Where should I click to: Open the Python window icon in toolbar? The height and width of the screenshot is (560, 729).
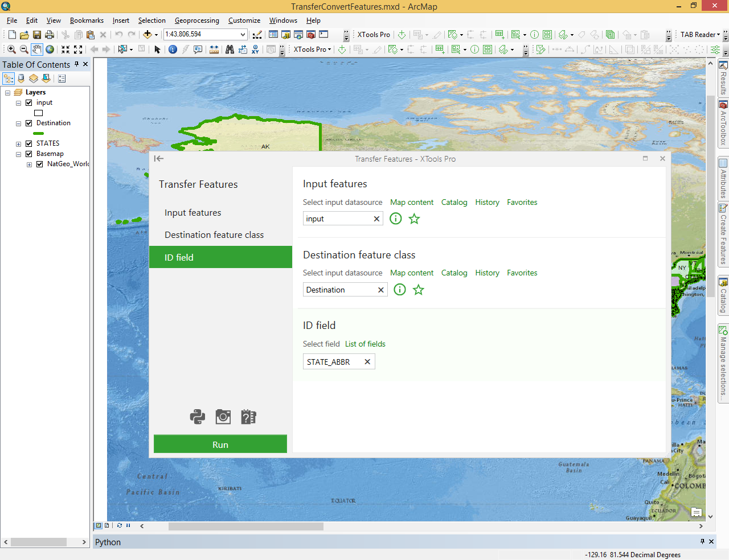click(x=323, y=35)
